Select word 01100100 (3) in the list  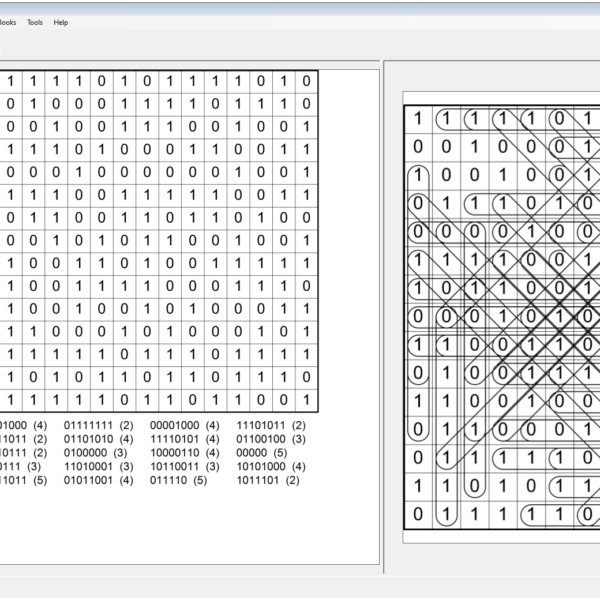(x=271, y=439)
